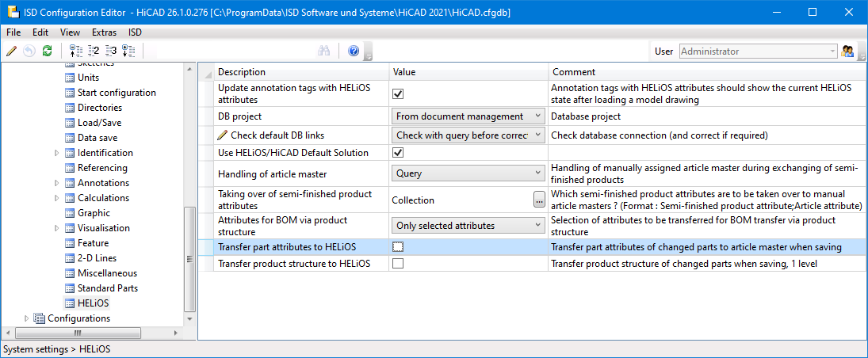Expand the Configurations tree node
The width and height of the screenshot is (868, 358).
(x=27, y=318)
